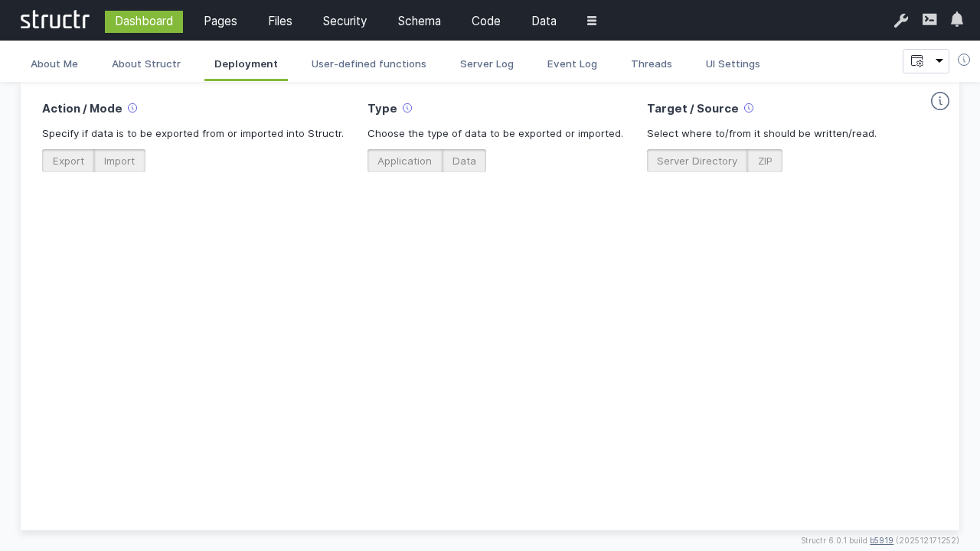Select Server Directory as target
The height and width of the screenshot is (551, 980).
pos(697,161)
